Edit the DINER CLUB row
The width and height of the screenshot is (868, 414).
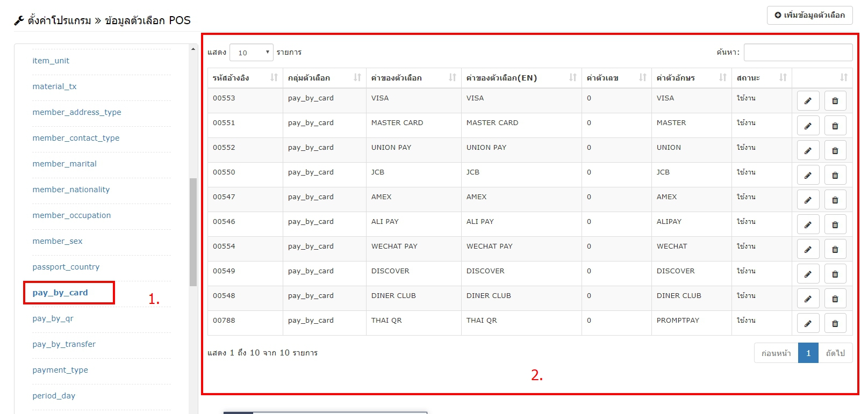point(808,299)
